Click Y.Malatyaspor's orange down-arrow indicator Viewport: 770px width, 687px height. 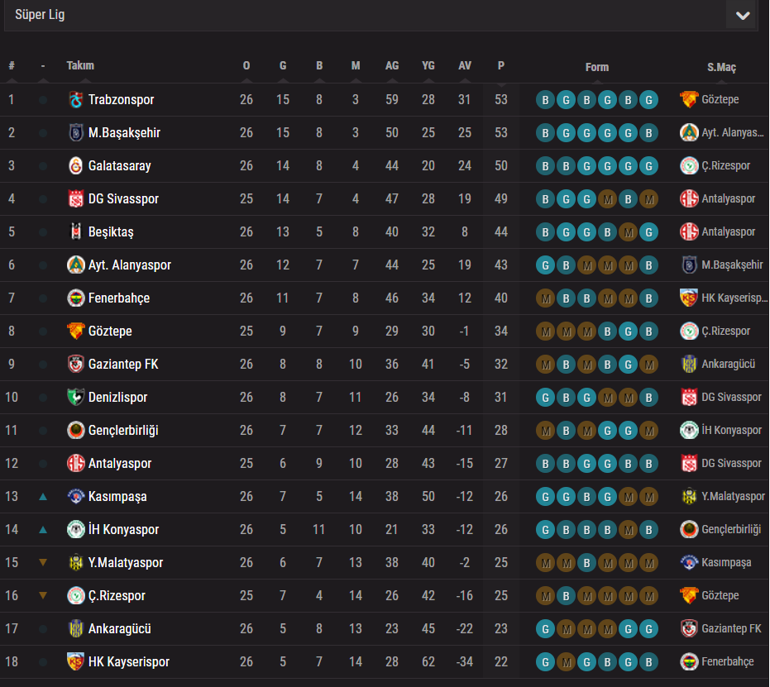(x=43, y=563)
